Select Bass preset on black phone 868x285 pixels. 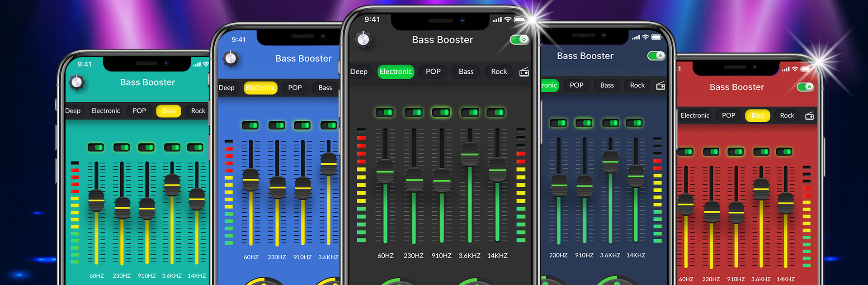(466, 71)
